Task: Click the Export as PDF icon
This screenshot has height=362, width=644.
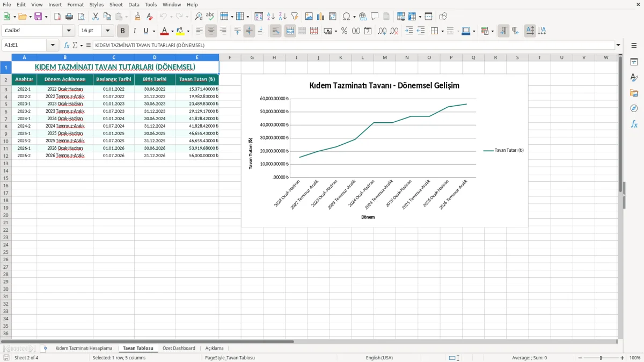Action: (x=57, y=17)
